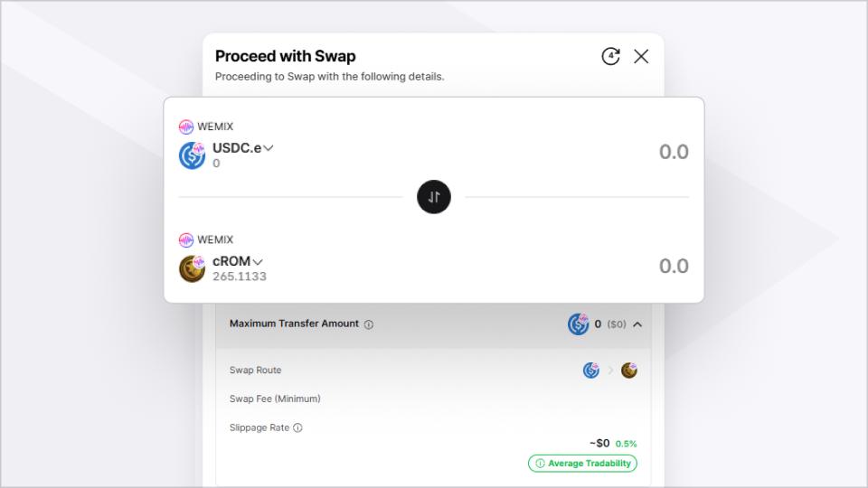
Task: Click the Average Tradability badge
Action: pos(582,463)
